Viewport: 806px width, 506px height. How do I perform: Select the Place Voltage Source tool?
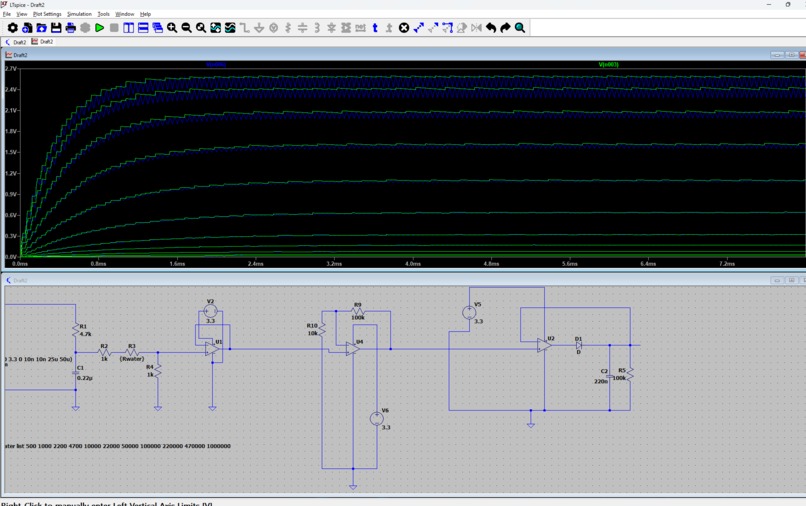(273, 28)
